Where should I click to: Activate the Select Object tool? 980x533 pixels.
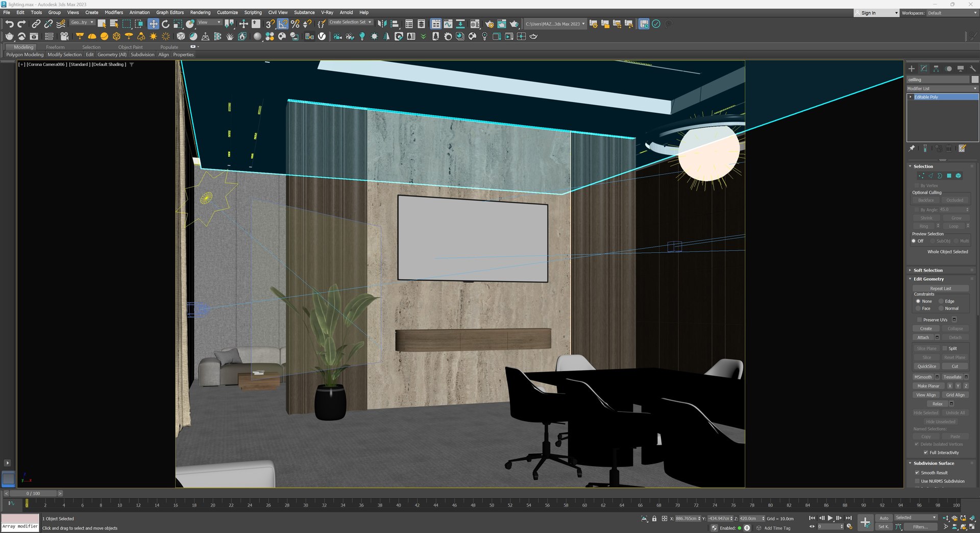click(102, 24)
